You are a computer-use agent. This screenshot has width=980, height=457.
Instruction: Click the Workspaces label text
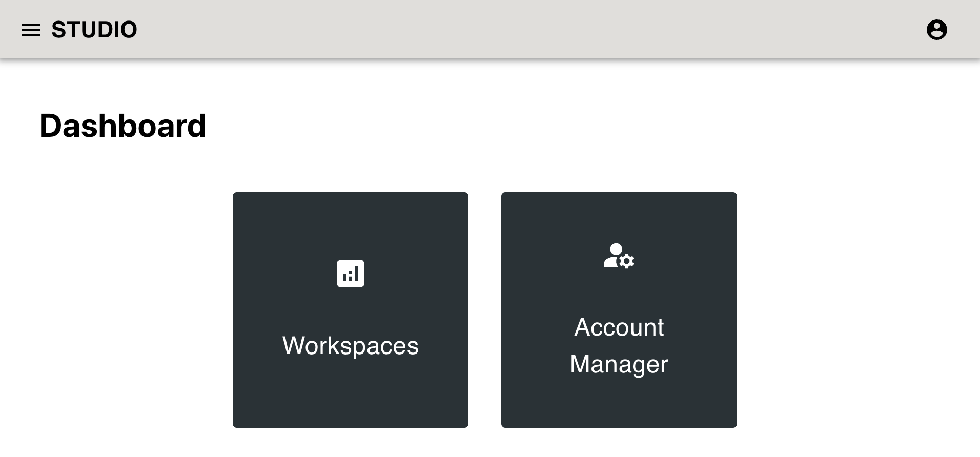tap(351, 346)
